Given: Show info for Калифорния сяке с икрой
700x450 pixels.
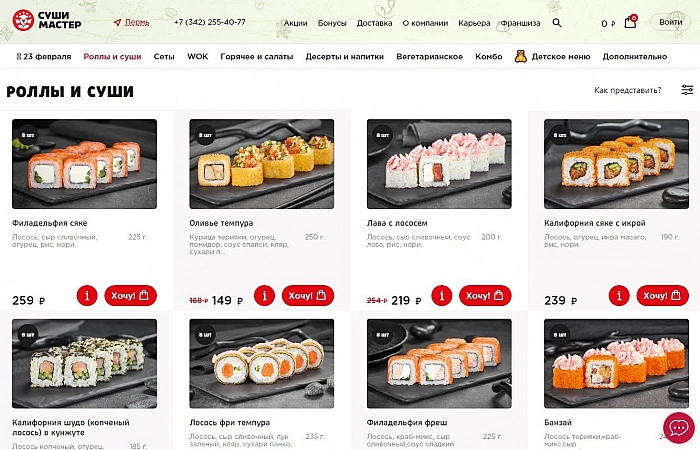Looking at the screenshot, I should click(619, 296).
